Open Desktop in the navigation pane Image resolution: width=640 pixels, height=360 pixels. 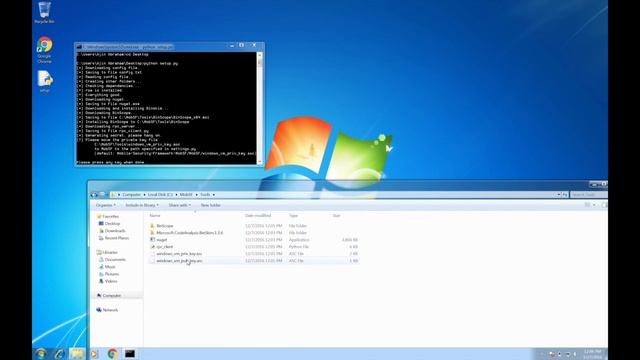pos(109,223)
